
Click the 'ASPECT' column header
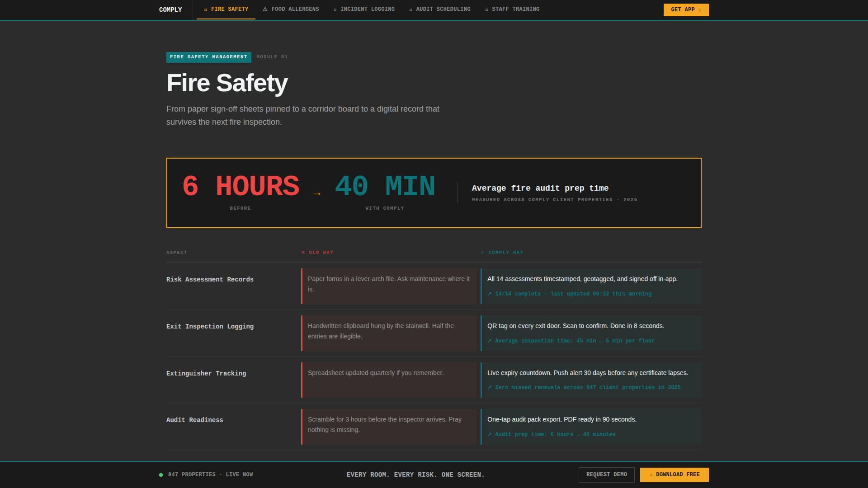click(177, 253)
